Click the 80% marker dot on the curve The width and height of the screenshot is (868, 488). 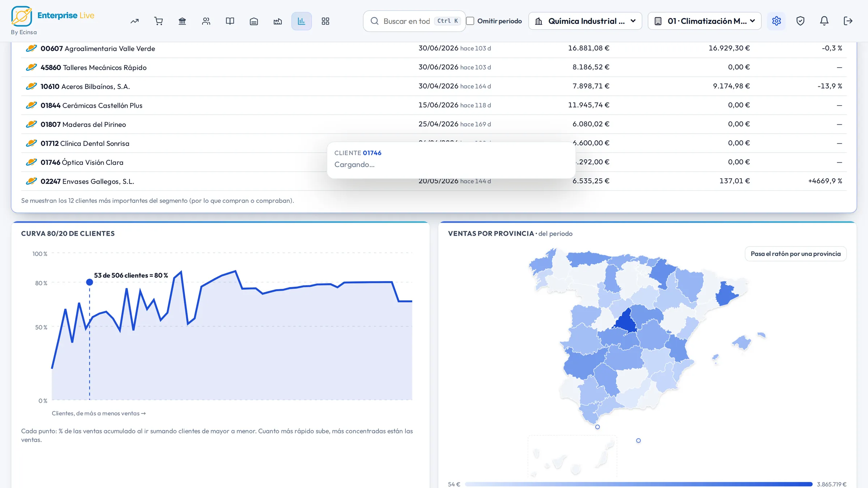click(90, 282)
